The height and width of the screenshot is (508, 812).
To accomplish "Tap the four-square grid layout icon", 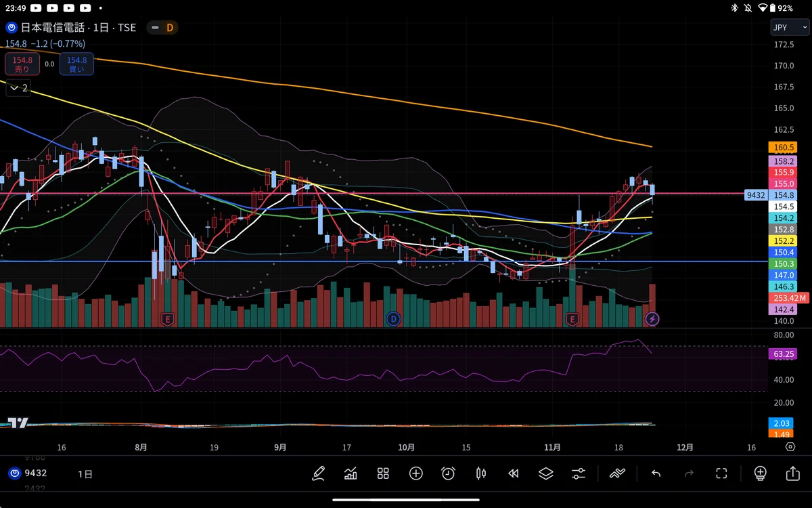I will pos(383,473).
